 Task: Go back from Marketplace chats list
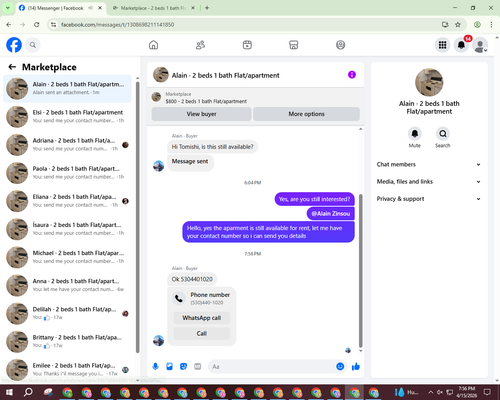12,67
